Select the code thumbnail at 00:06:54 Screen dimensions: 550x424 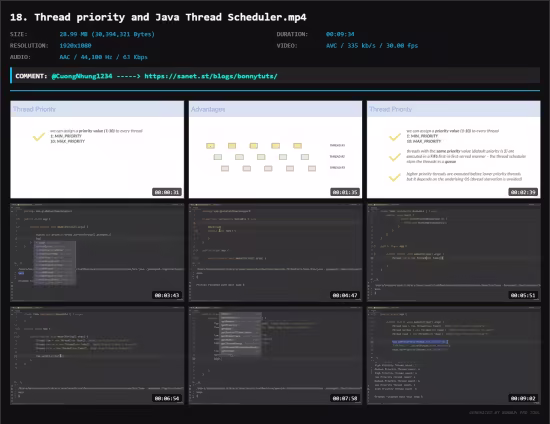97,355
